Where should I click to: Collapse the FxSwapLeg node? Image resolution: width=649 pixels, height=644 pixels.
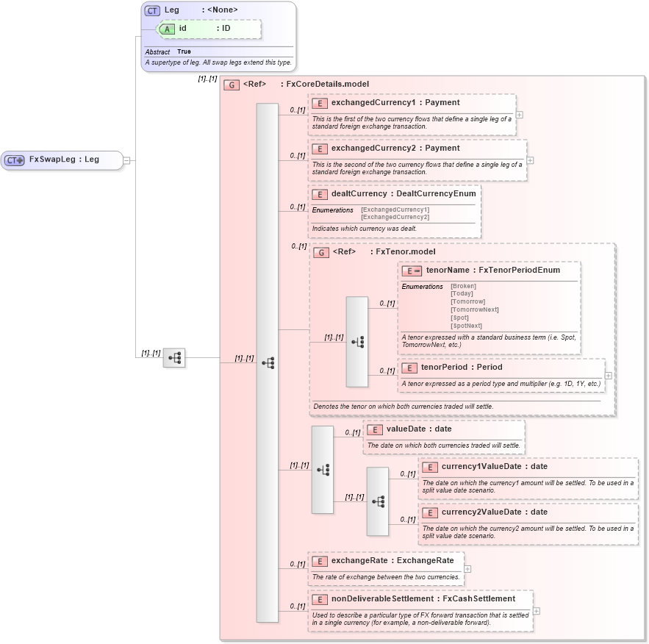click(126, 160)
